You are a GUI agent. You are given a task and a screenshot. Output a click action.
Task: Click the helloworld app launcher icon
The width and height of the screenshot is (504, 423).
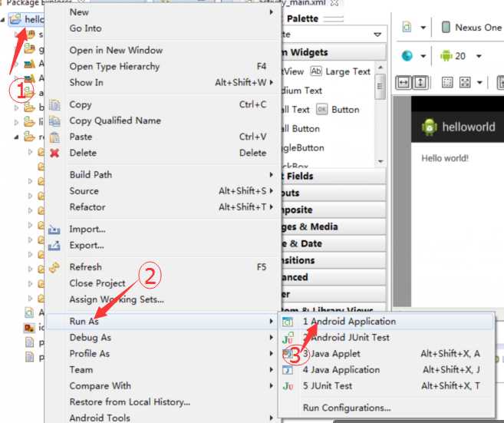coord(430,127)
